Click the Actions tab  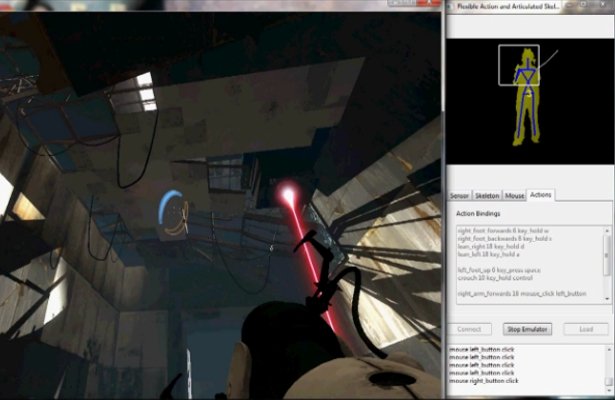point(541,195)
